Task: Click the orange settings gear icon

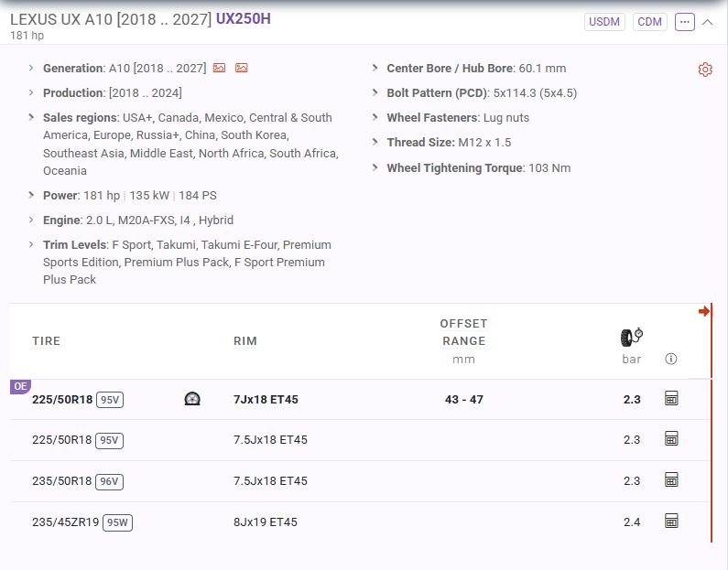Action: point(705,70)
